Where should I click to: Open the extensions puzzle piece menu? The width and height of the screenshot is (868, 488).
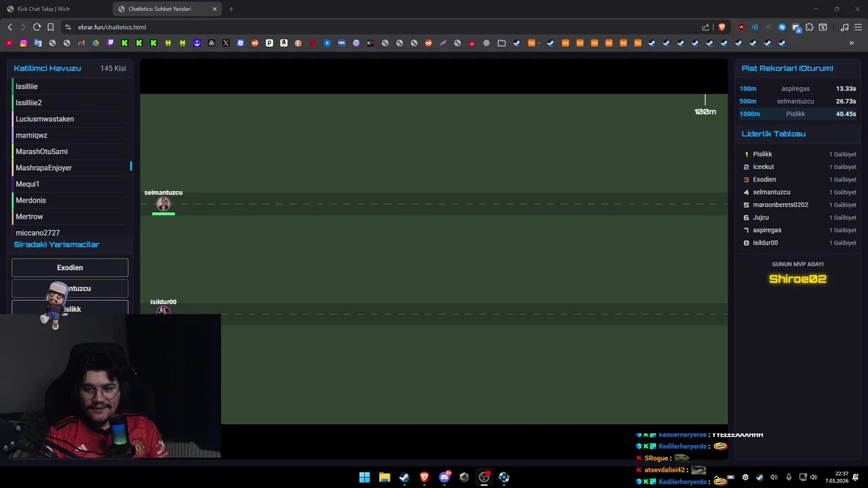tap(809, 27)
